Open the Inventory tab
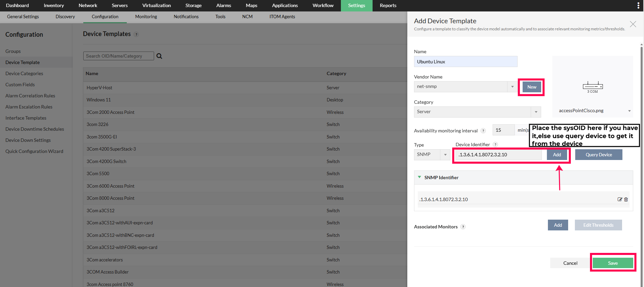Screen dimensions: 644x287 point(54,5)
